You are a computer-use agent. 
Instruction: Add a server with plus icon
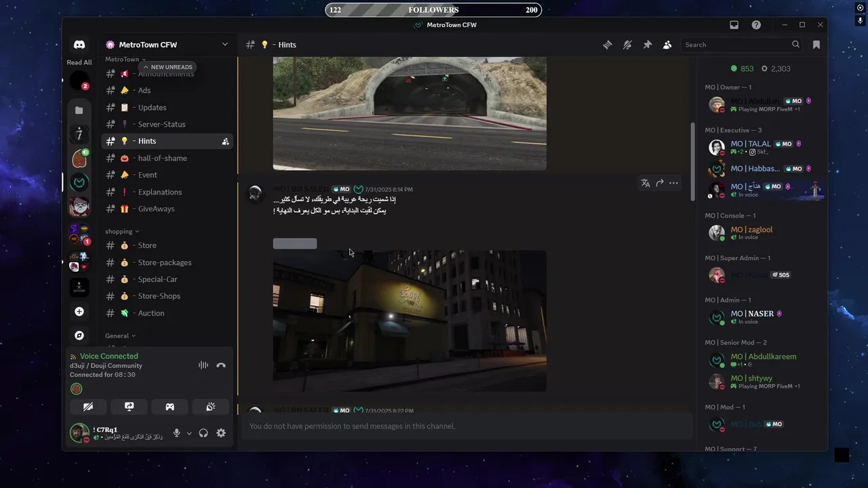point(79,312)
